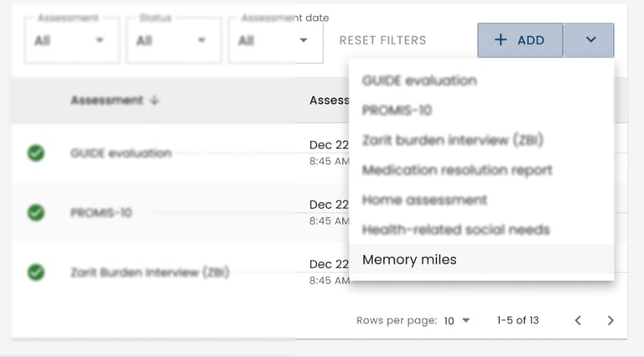Go to the previous page of results
644x357 pixels.
click(x=578, y=320)
